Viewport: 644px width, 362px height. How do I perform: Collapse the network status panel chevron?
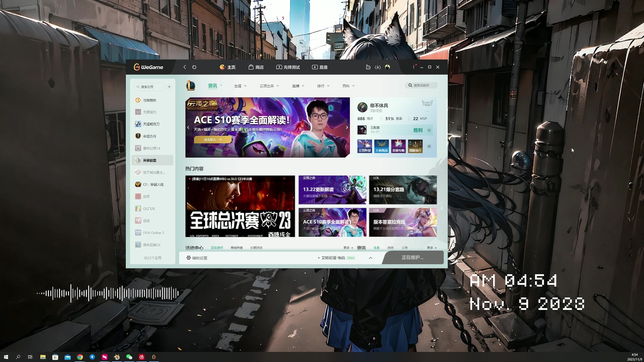(370, 258)
